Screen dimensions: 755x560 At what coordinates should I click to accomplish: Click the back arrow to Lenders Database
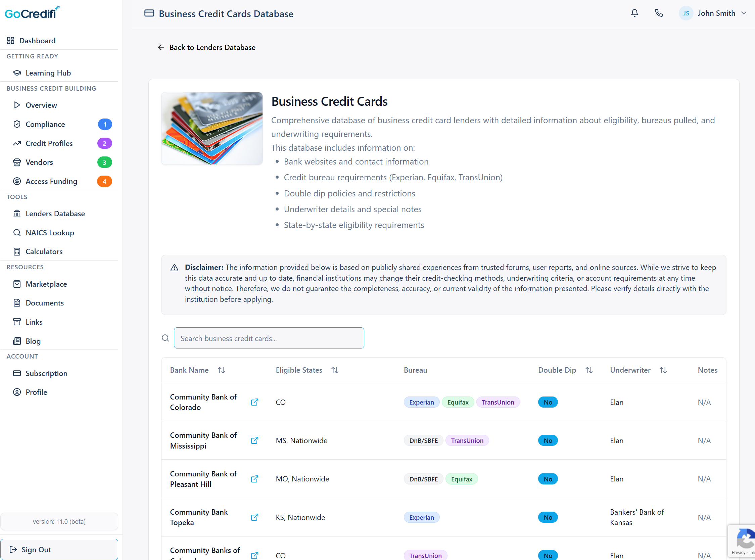[x=161, y=47]
